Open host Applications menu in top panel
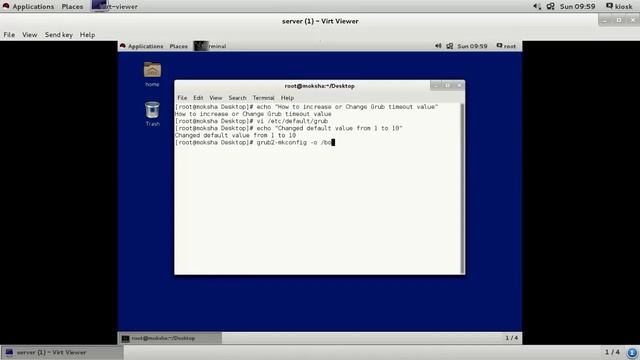The width and height of the screenshot is (640, 360). (x=28, y=7)
